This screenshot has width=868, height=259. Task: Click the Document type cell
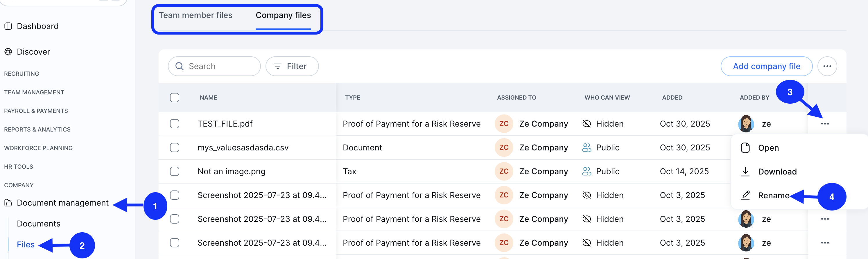(362, 148)
